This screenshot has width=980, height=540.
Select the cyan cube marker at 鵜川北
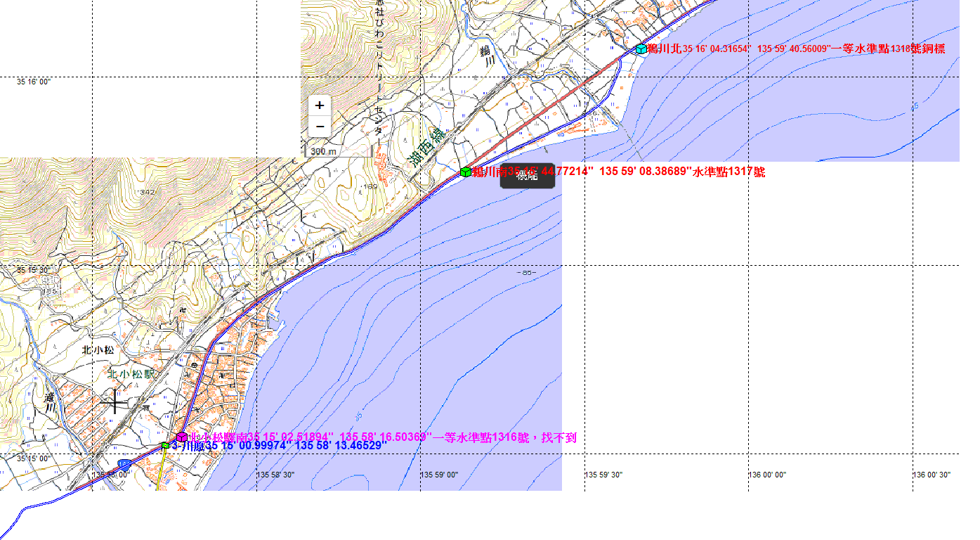[641, 49]
